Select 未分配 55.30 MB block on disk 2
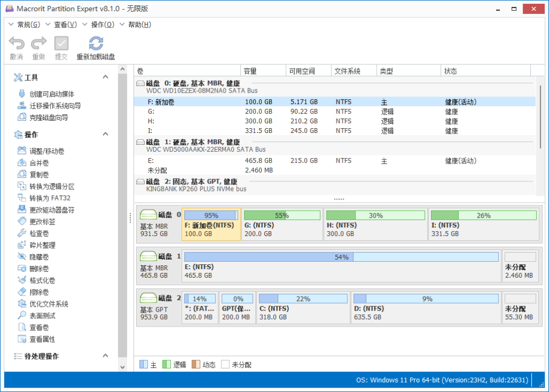Screen dimensions: 549x392 pyautogui.click(x=520, y=308)
